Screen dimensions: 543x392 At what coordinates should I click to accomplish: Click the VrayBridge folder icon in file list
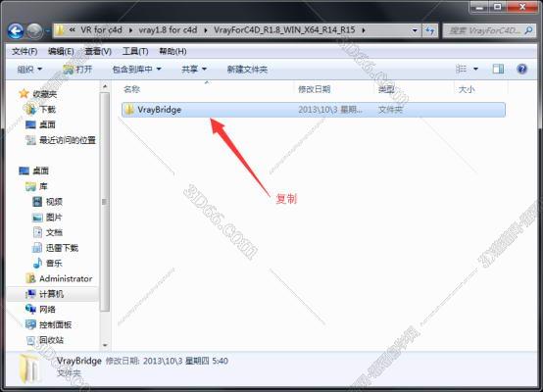129,110
